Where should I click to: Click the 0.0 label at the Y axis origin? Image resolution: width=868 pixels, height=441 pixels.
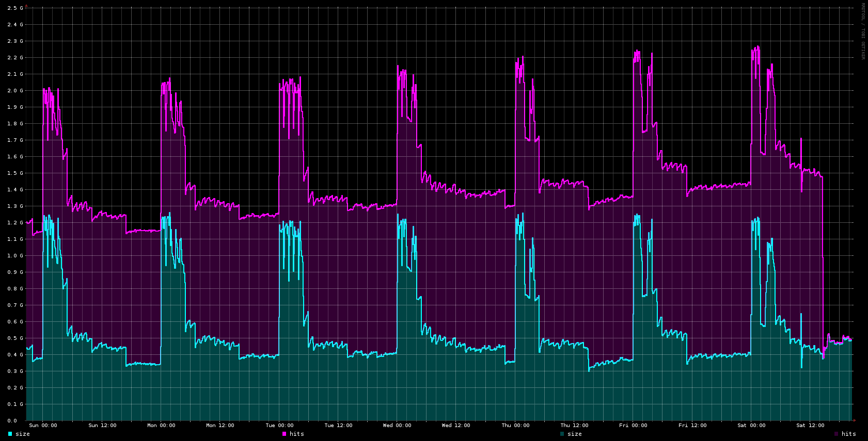click(12, 421)
